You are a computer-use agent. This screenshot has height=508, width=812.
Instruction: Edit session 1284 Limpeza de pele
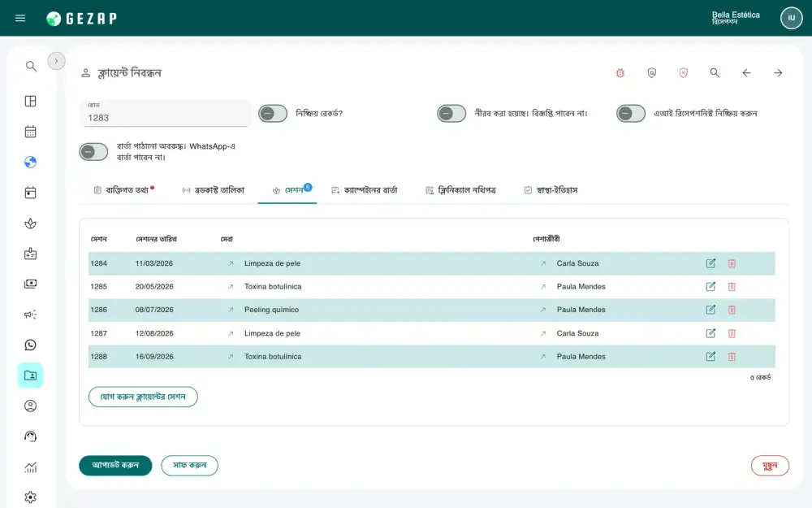tap(710, 263)
